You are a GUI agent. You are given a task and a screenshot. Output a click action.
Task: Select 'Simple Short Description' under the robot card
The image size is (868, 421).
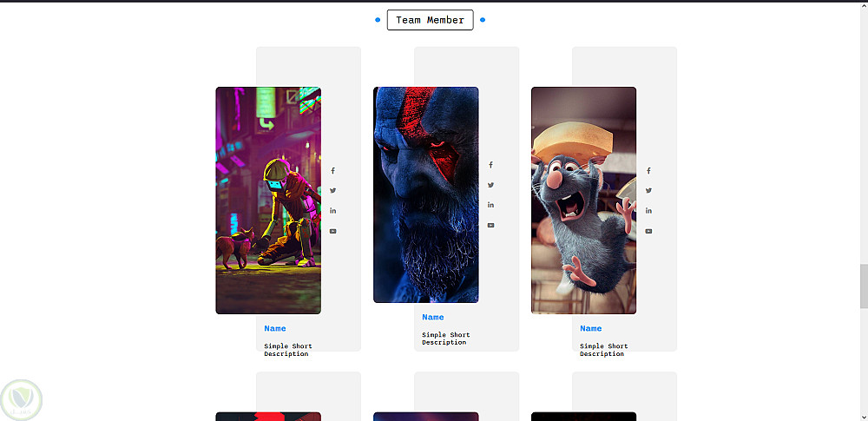coord(288,350)
